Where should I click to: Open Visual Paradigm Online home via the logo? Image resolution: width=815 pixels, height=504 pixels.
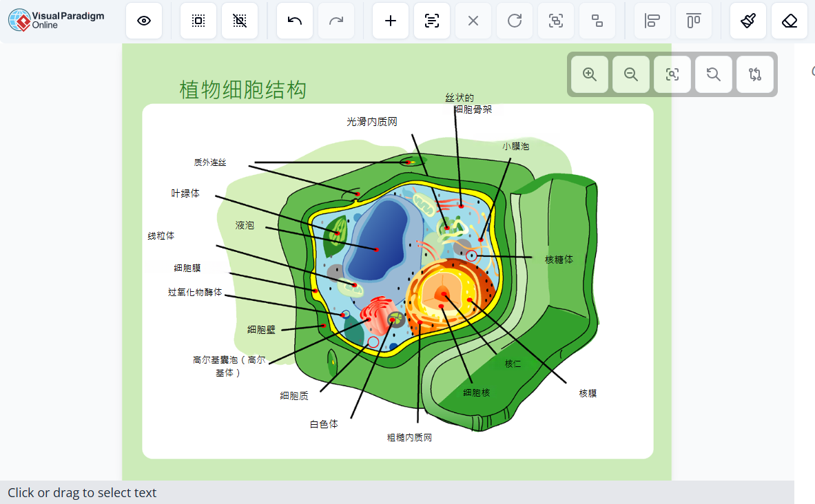click(55, 19)
